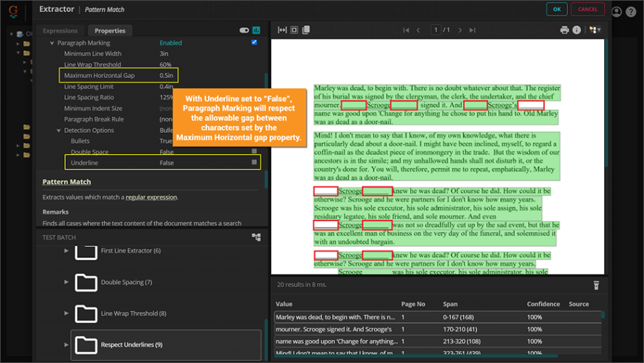Jump to first page arrow
This screenshot has width=644, height=363.
[x=406, y=30]
